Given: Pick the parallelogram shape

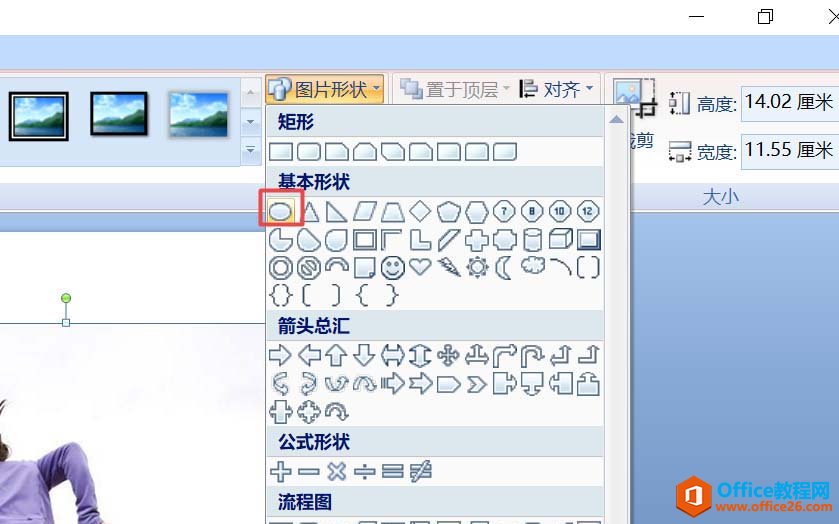Looking at the screenshot, I should pyautogui.click(x=364, y=211).
